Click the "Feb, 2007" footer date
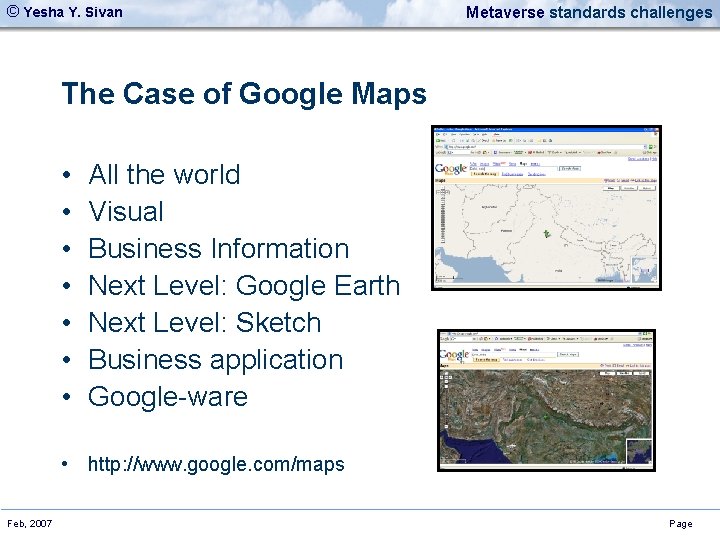This screenshot has width=720, height=540. click(30, 523)
